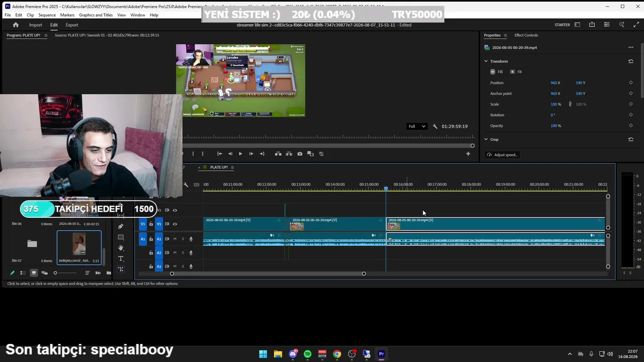Click the Insert edit button in monitor
This screenshot has width=644, height=362.
[x=278, y=154]
